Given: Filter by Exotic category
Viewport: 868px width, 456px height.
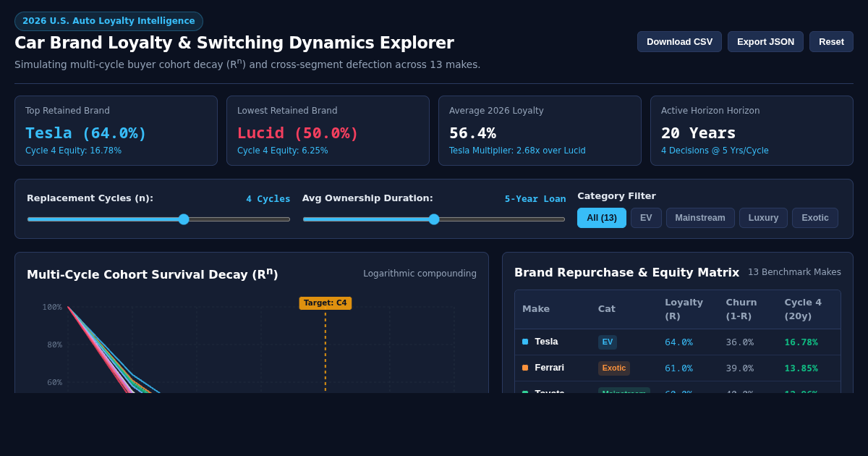Looking at the screenshot, I should coord(815,218).
